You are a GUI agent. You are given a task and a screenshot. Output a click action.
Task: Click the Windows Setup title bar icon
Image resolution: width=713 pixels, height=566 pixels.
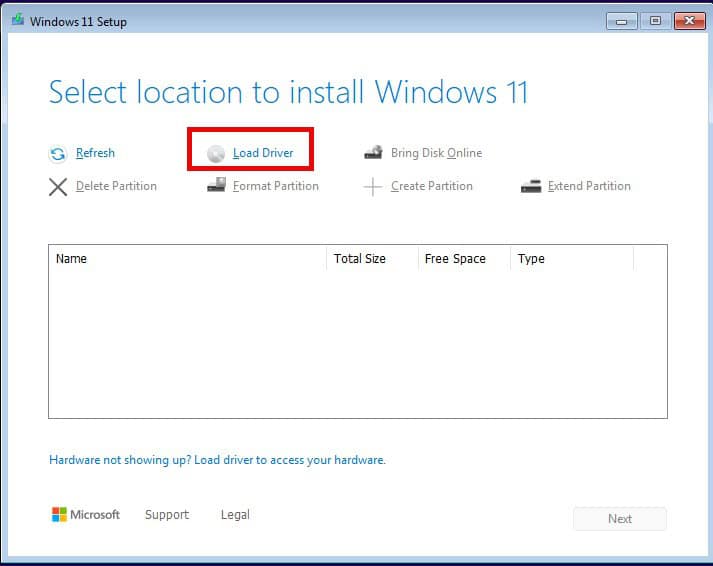pyautogui.click(x=18, y=20)
